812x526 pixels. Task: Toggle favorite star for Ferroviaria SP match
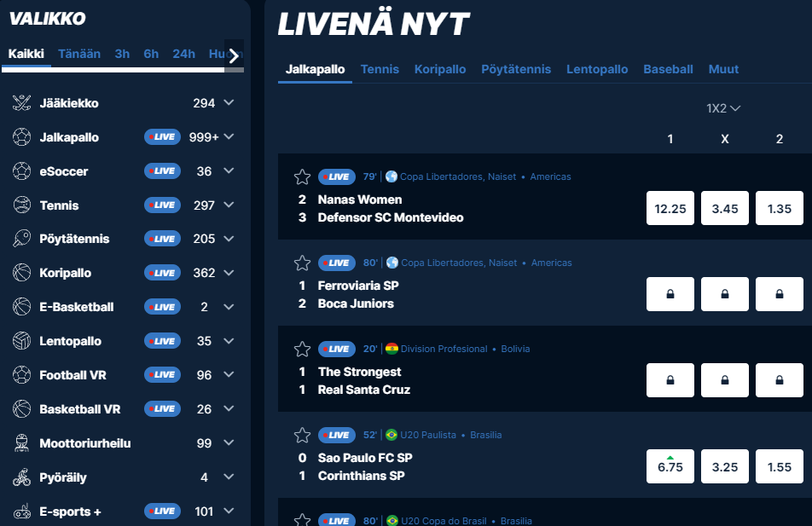302,263
